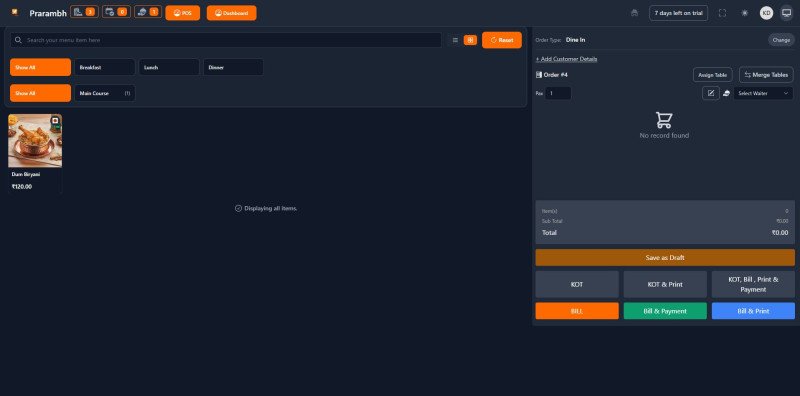This screenshot has height=396, width=800.
Task: Click KOT & Print
Action: pos(665,284)
